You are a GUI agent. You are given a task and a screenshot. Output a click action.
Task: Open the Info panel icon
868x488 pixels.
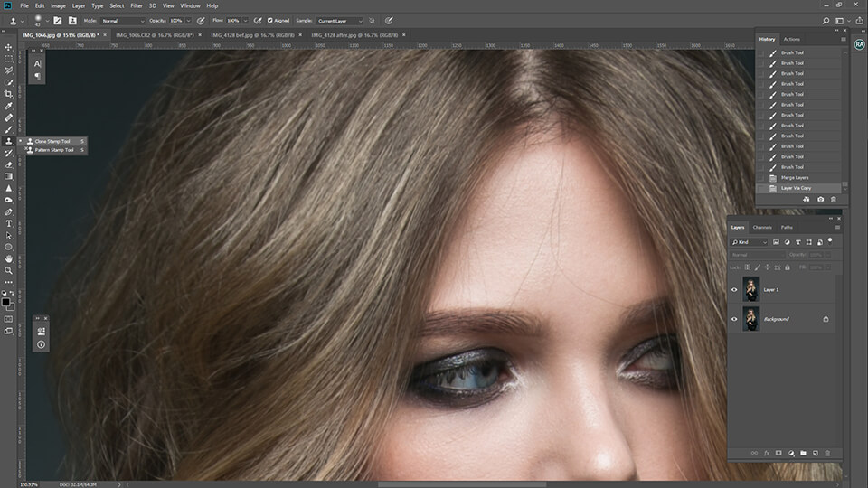pyautogui.click(x=41, y=344)
